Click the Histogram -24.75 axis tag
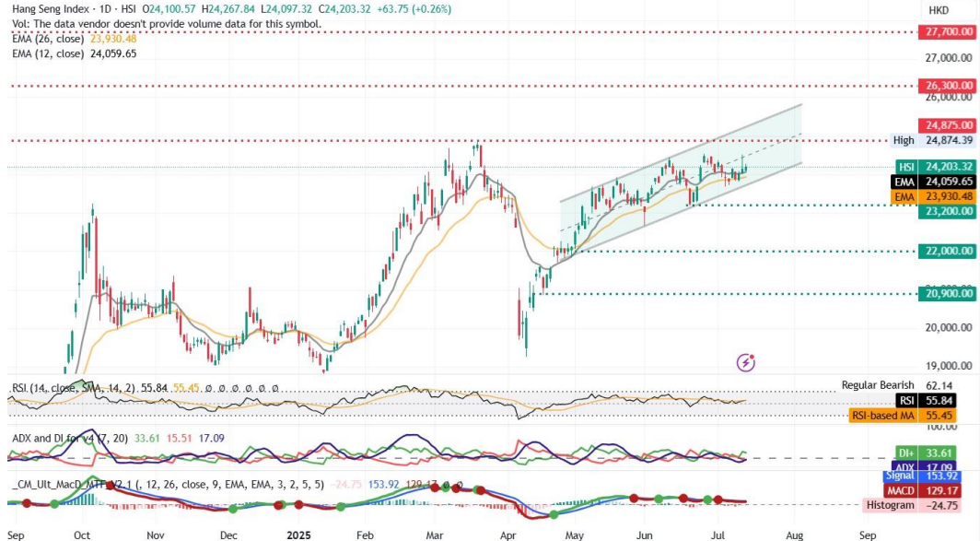Screen dimensions: 980x541 pos(911,505)
